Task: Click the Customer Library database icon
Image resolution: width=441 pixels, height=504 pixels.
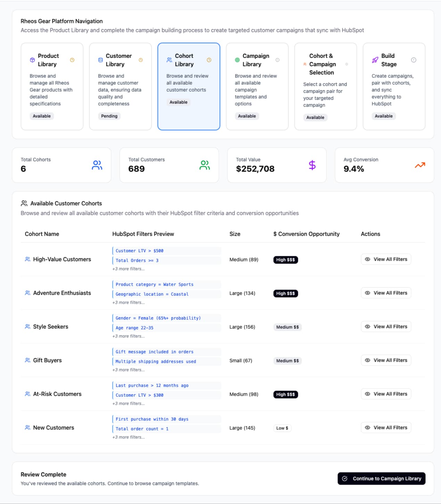Action: (100, 60)
